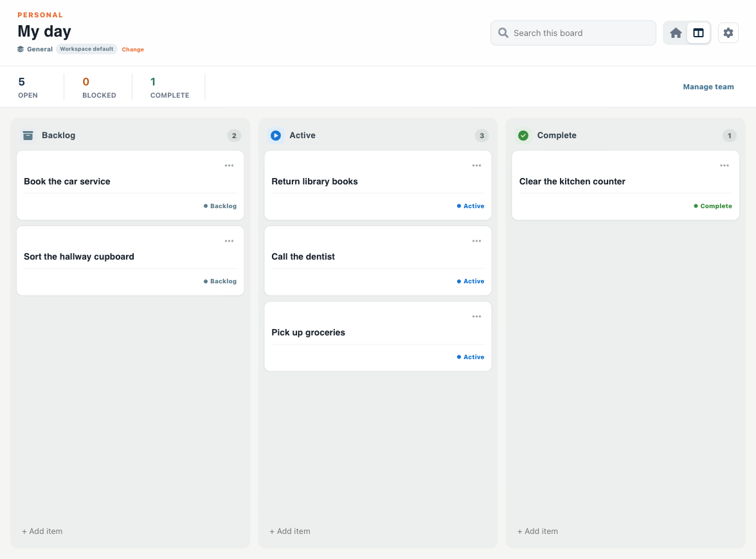Click Active status on Call the dentist
Image resolution: width=756 pixels, height=559 pixels.
(x=471, y=281)
